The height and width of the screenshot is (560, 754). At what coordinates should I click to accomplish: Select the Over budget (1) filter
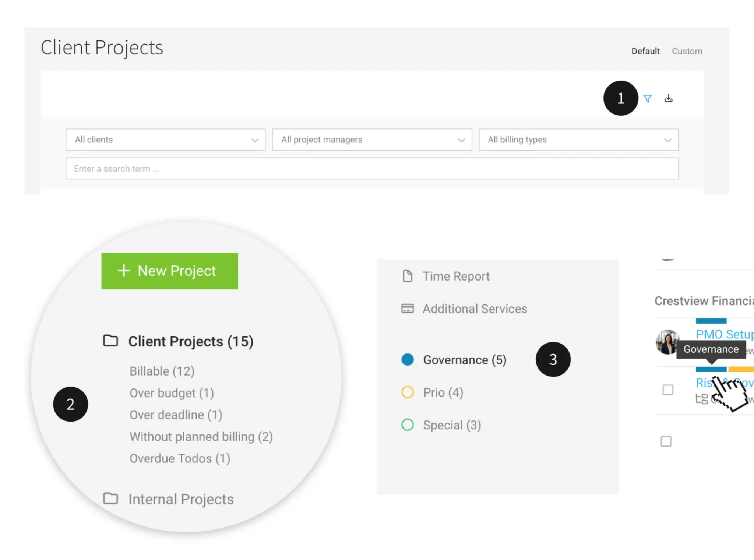tap(172, 393)
